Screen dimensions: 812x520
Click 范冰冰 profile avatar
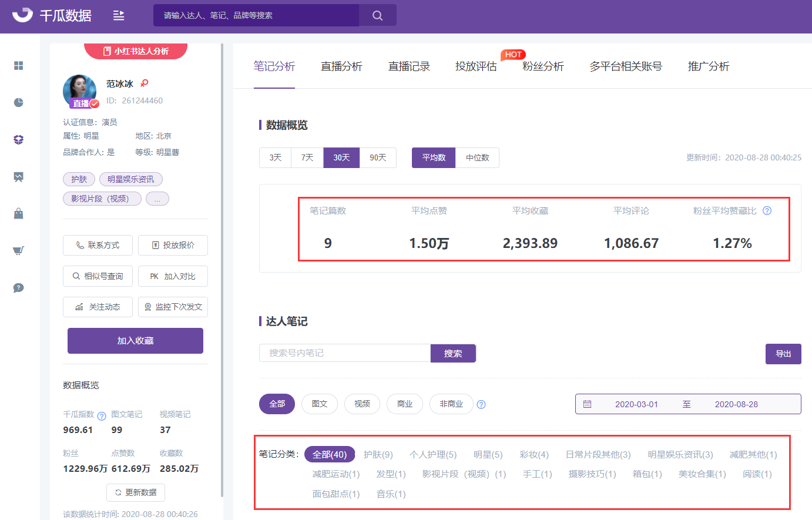[x=79, y=91]
